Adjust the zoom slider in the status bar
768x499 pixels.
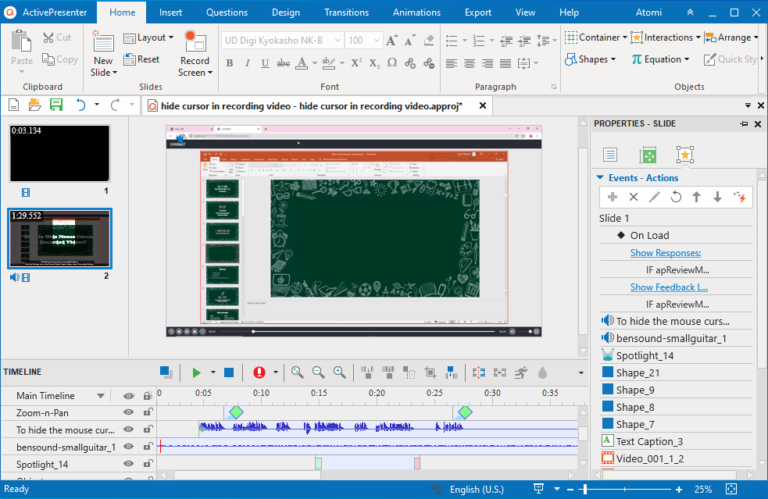585,489
